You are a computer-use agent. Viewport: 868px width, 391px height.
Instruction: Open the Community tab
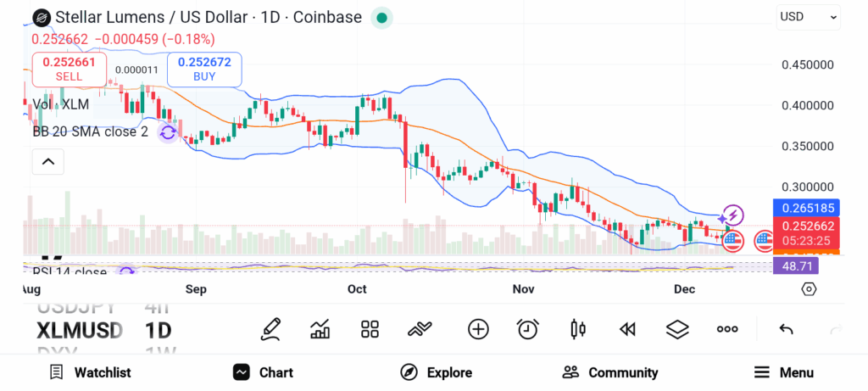(x=610, y=372)
